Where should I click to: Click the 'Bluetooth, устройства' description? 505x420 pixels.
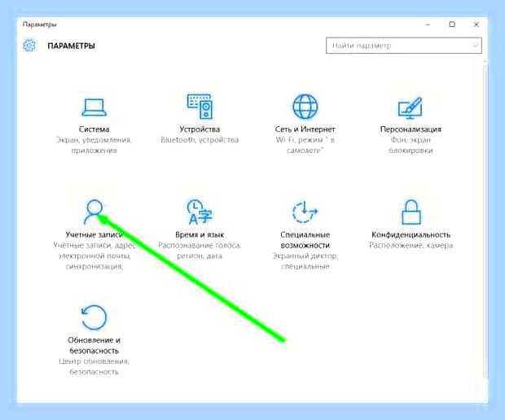pyautogui.click(x=200, y=140)
